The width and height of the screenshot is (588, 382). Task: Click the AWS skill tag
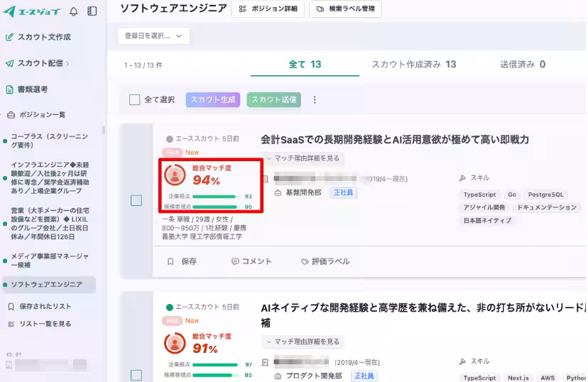(x=548, y=378)
